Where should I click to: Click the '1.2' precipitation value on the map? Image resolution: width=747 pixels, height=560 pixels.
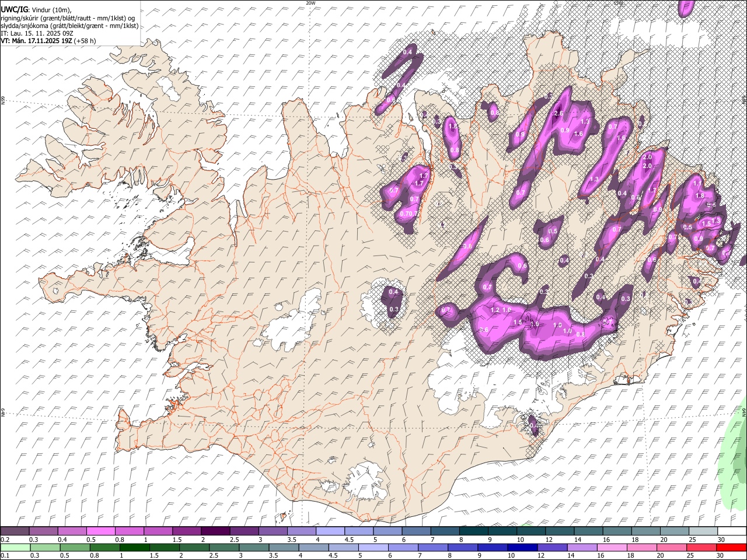coord(495,310)
